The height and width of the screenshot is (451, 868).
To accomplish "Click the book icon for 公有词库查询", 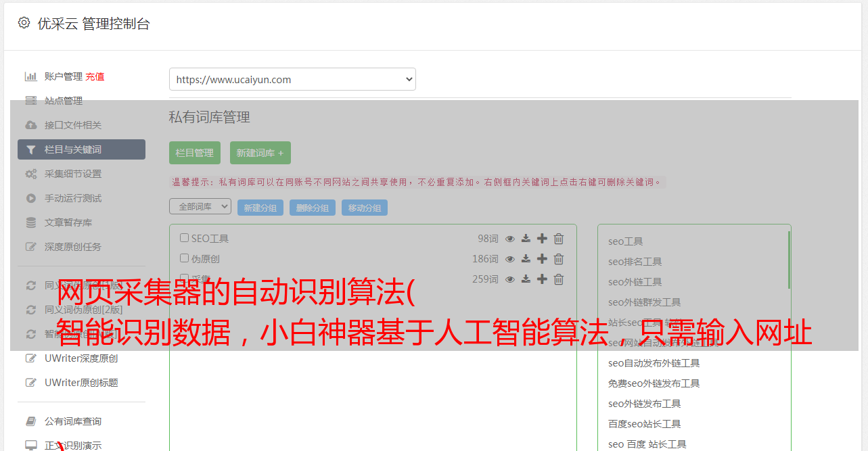I will point(30,421).
